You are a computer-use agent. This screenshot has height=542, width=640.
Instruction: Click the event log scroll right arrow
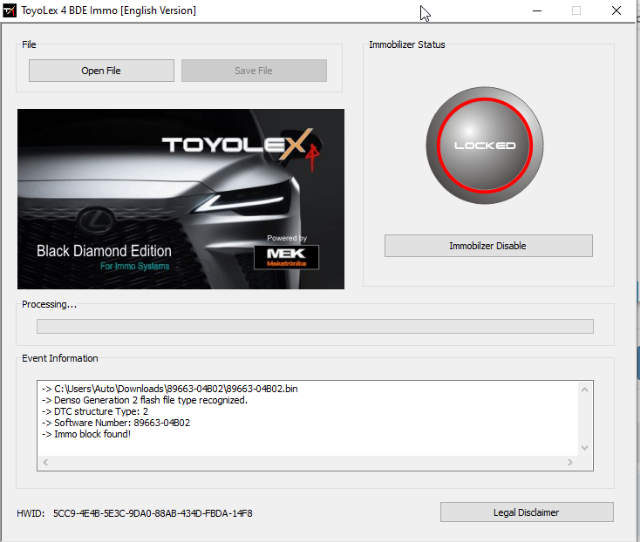click(570, 462)
